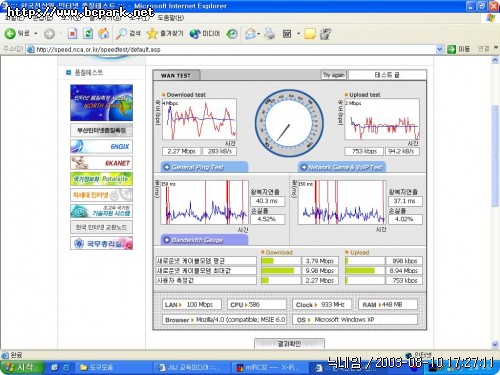The height and width of the screenshot is (375, 500).
Task: Click the Stop loading icon
Action: click(x=72, y=33)
